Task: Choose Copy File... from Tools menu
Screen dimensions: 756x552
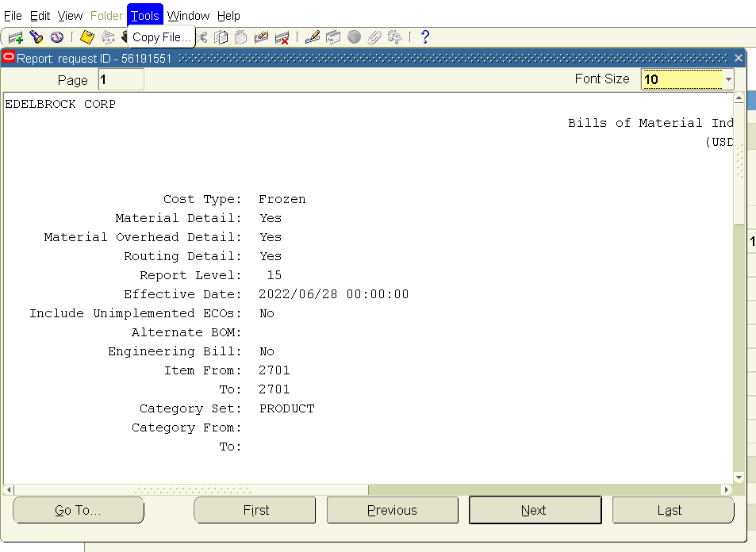Action: coord(162,37)
